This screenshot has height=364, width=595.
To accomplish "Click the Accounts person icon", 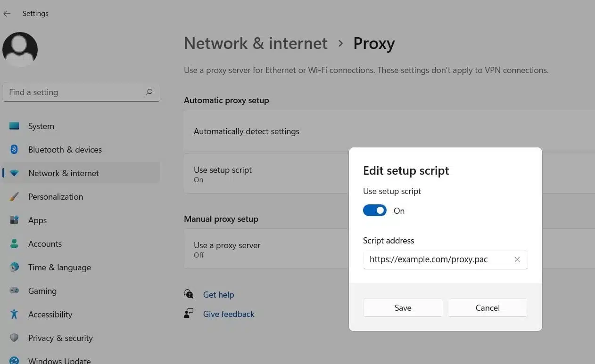I will (14, 244).
